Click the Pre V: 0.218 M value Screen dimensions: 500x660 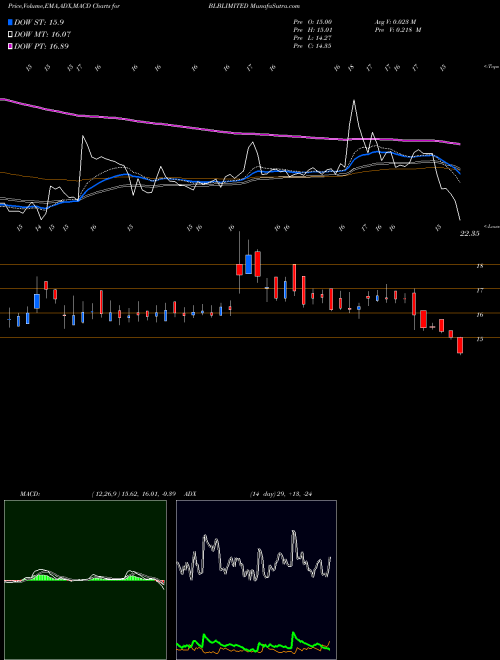pos(398,30)
